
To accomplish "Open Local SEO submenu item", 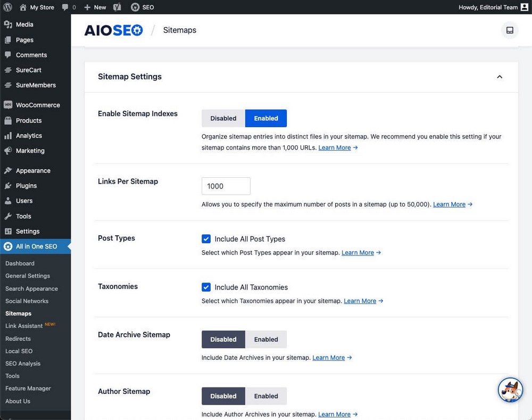I will pyautogui.click(x=19, y=351).
